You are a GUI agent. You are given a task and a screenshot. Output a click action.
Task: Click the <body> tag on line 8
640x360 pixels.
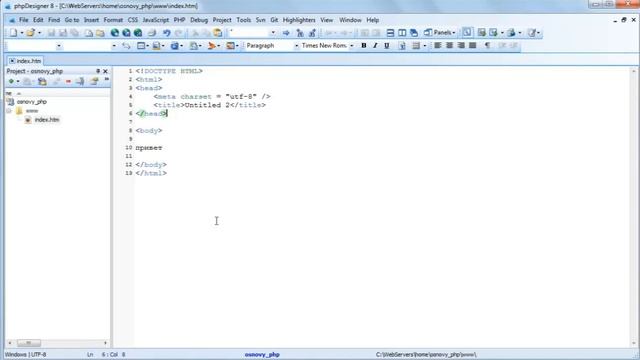pyautogui.click(x=149, y=131)
